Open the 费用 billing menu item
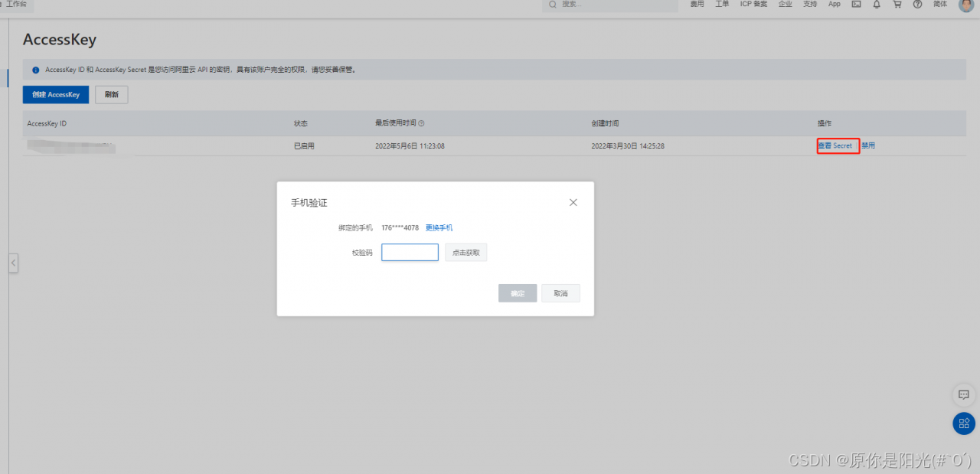980x474 pixels. (697, 6)
